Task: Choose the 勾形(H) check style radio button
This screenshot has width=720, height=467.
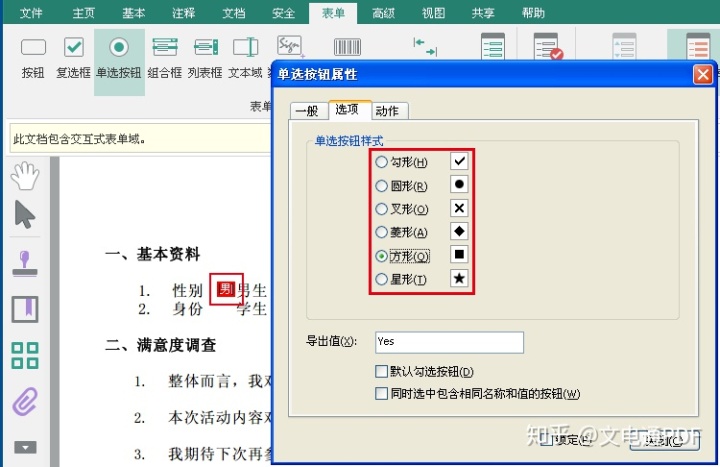Action: click(x=381, y=162)
